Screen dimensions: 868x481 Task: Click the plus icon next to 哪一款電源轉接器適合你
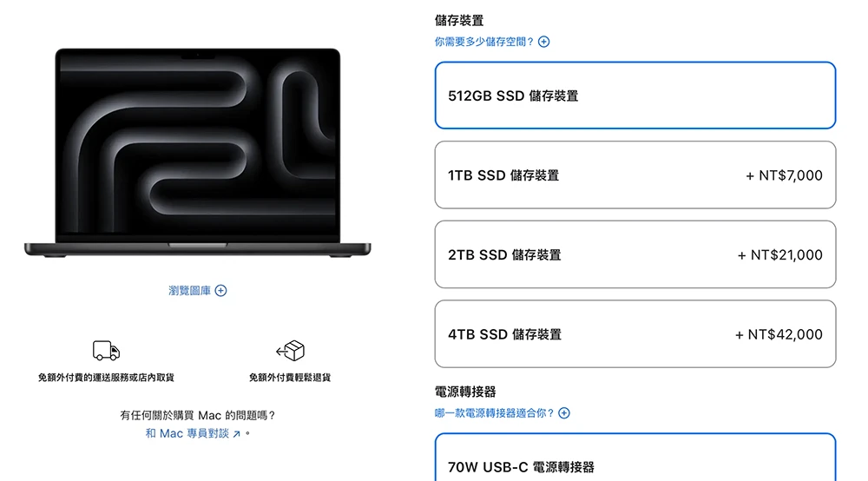(564, 413)
